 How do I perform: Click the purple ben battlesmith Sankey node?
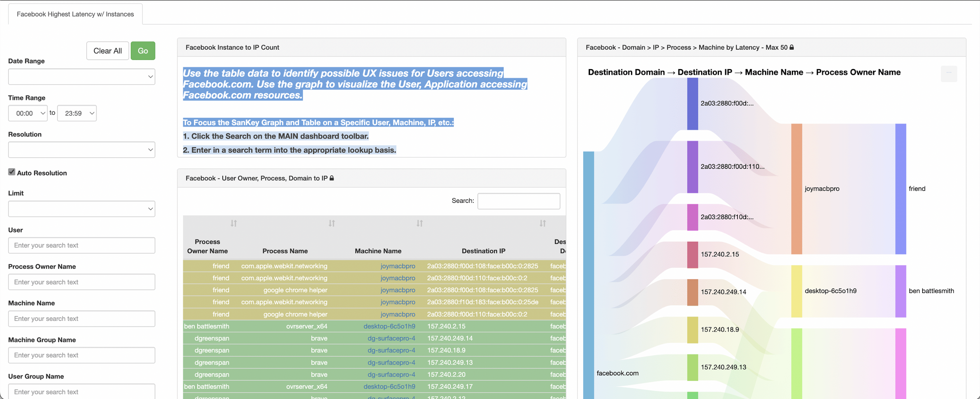click(901, 291)
